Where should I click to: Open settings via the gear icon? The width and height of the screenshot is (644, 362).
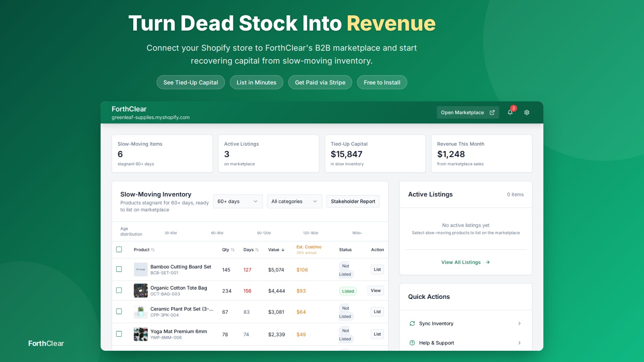point(527,113)
